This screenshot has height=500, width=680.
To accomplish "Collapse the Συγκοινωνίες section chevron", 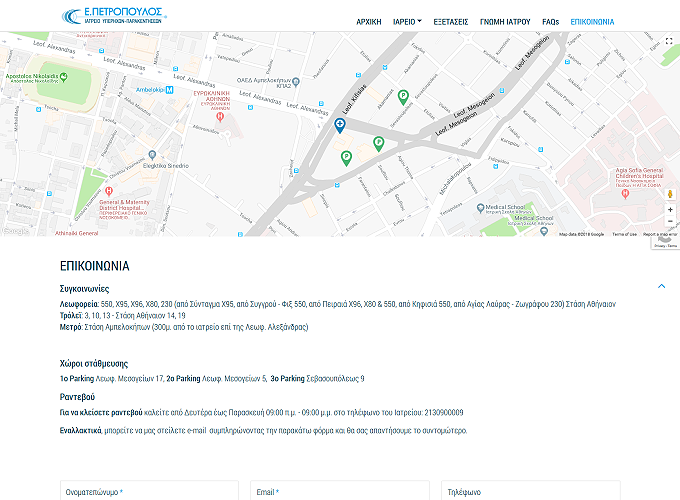I will click(x=661, y=286).
